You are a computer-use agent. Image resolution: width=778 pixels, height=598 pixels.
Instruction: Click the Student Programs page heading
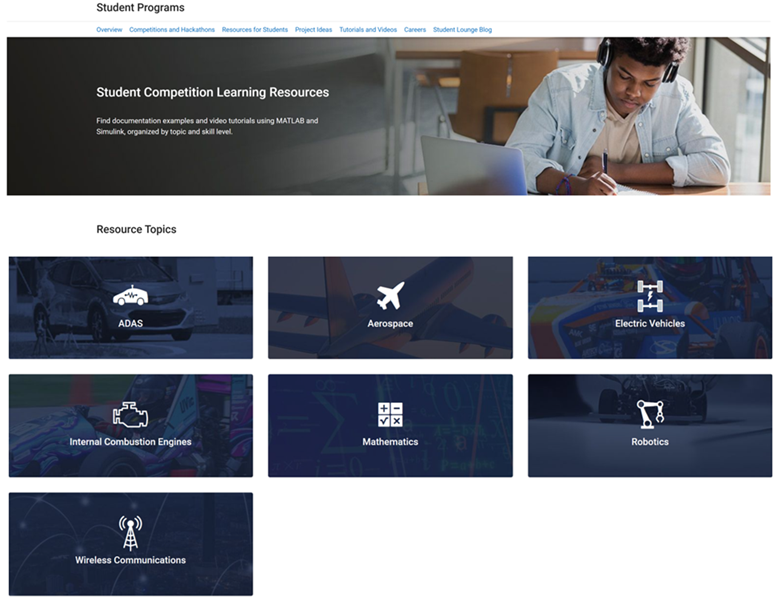pos(140,8)
